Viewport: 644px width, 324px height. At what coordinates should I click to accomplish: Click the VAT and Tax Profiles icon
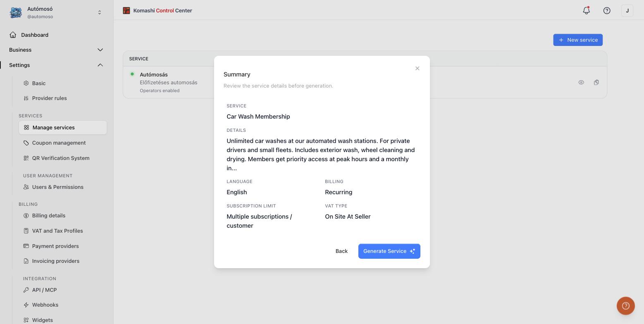pyautogui.click(x=26, y=231)
